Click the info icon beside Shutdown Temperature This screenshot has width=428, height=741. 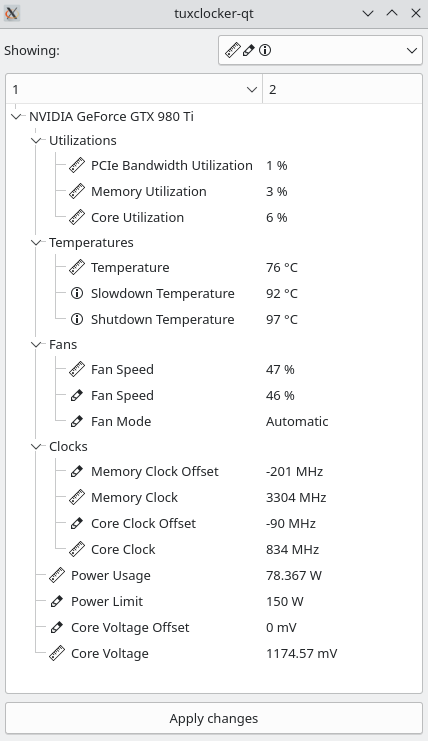click(77, 319)
